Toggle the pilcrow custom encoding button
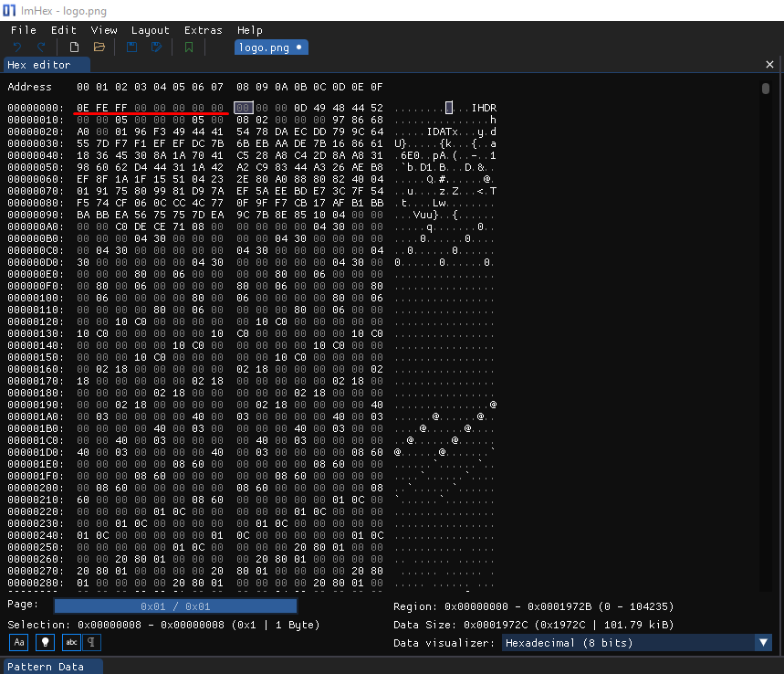 [92, 642]
